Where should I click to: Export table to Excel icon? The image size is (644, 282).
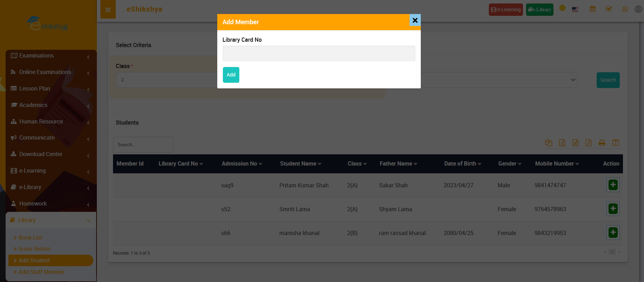coord(562,143)
